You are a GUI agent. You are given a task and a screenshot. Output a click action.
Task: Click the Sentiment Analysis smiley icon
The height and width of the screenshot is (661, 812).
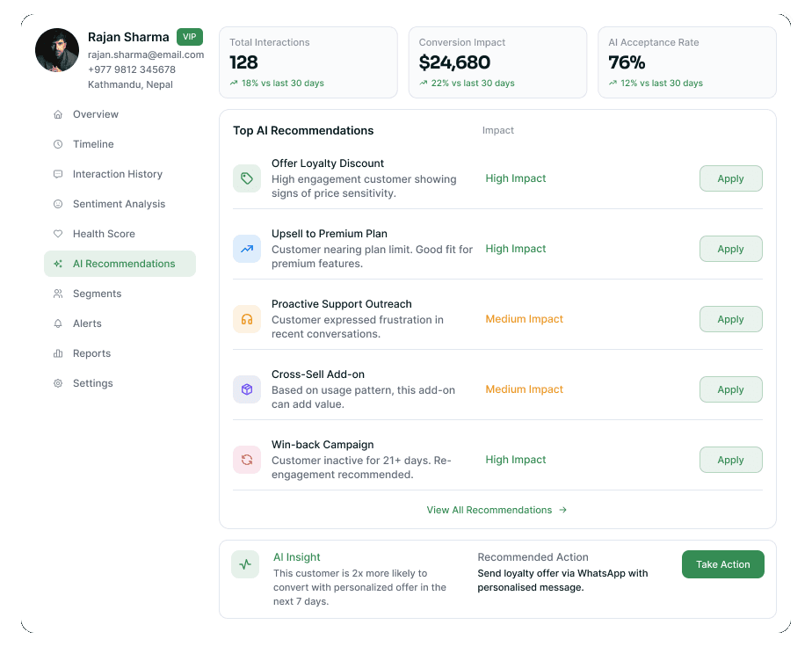pos(58,204)
